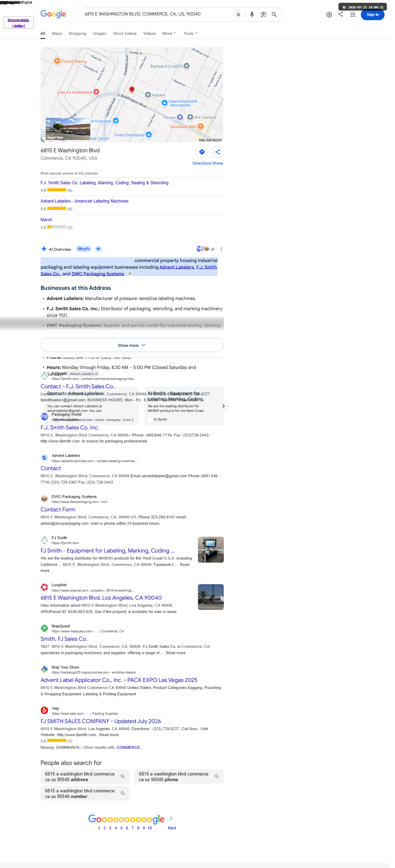The height and width of the screenshot is (868, 395).
Task: Click Read more on the Yelp result
Action: [x=109, y=735]
